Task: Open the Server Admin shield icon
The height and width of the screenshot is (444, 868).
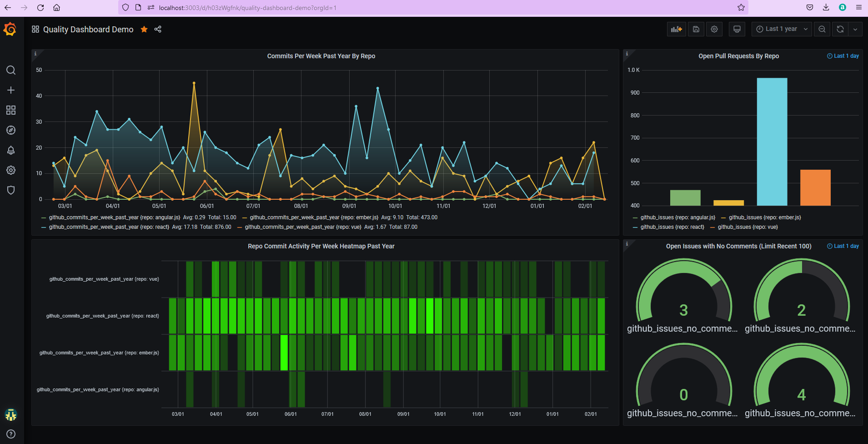Action: coord(11,190)
